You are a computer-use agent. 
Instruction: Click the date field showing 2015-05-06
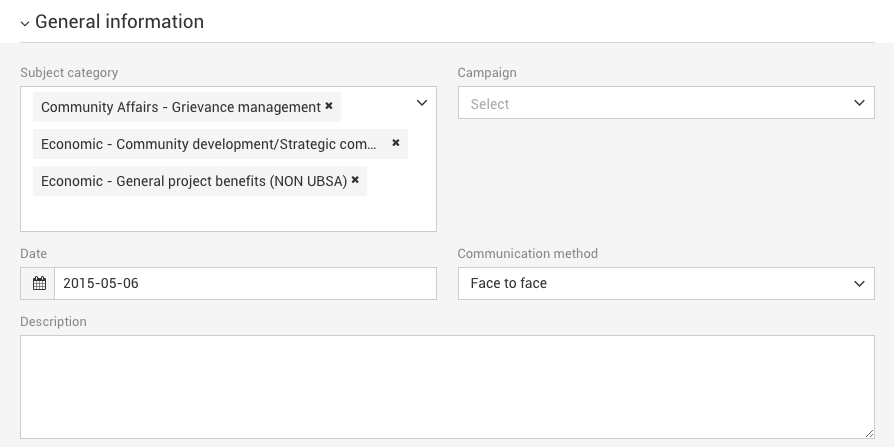pos(245,283)
